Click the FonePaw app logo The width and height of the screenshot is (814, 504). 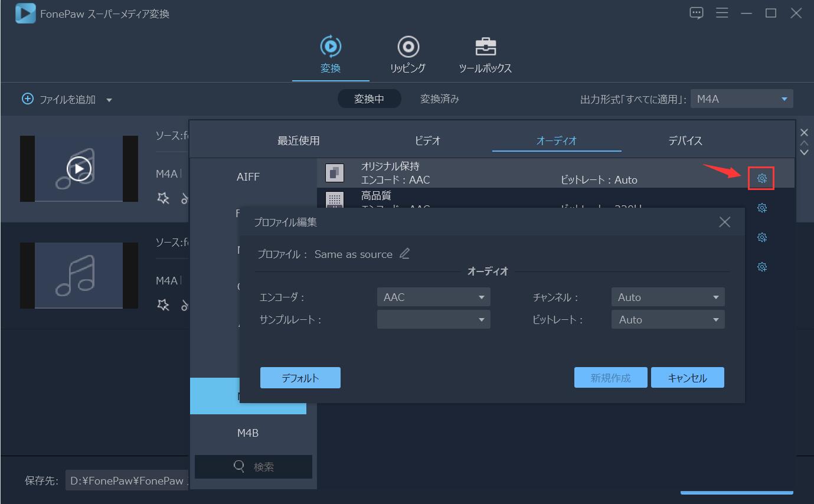point(25,13)
